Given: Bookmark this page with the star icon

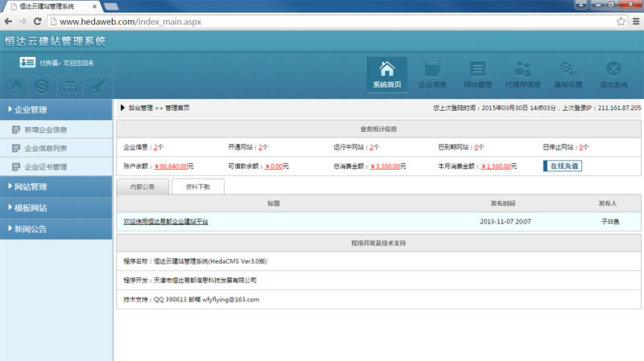Looking at the screenshot, I should tap(621, 21).
